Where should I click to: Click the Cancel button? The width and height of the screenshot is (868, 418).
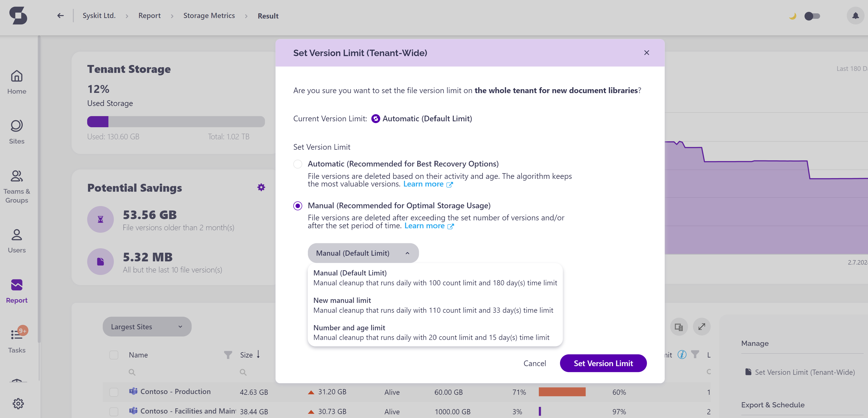pos(534,363)
